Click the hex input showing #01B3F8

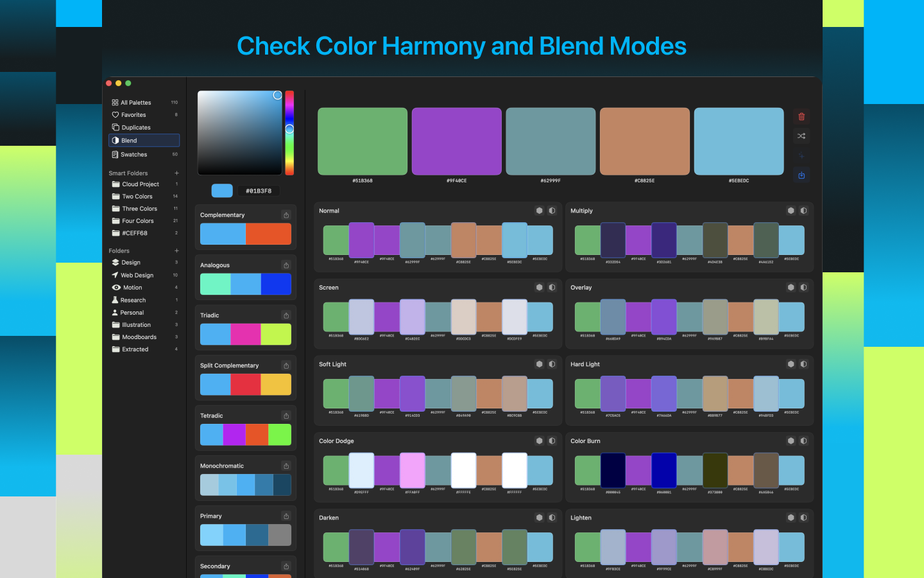click(x=260, y=190)
